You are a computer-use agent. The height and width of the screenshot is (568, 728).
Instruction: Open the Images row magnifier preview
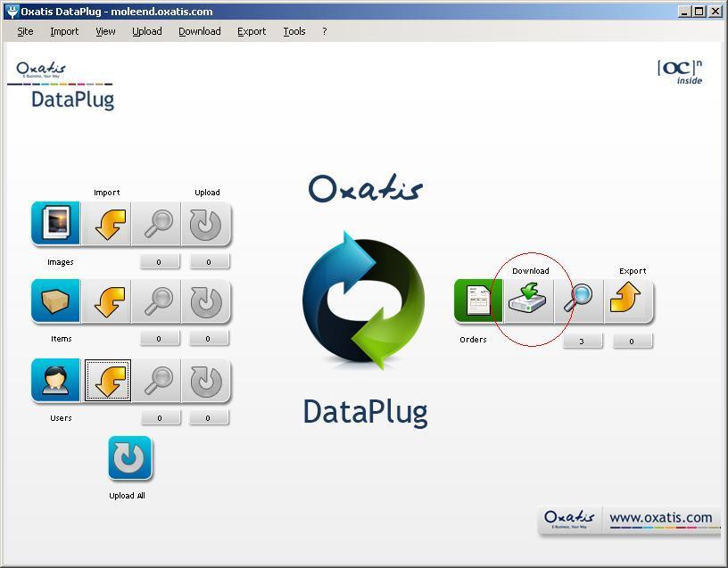[158, 223]
